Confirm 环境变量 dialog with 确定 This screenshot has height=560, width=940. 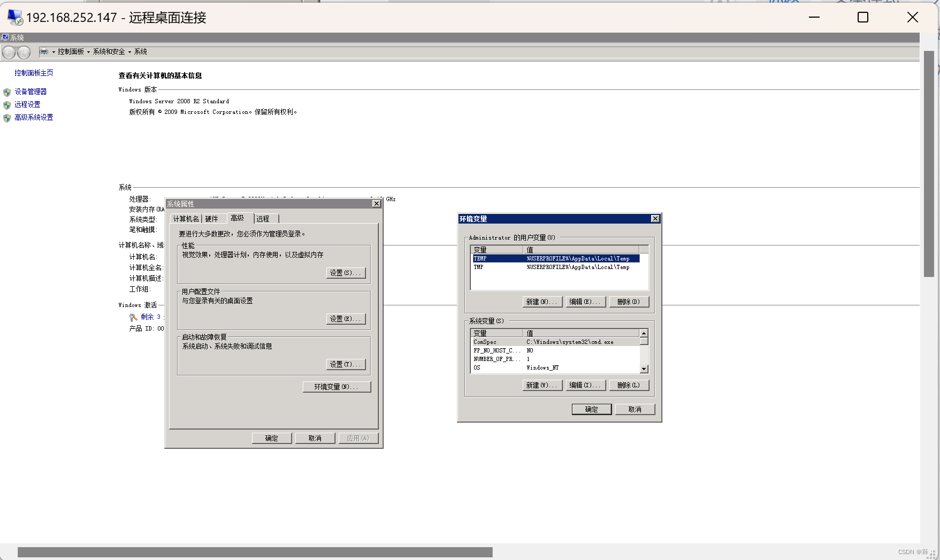pyautogui.click(x=592, y=409)
